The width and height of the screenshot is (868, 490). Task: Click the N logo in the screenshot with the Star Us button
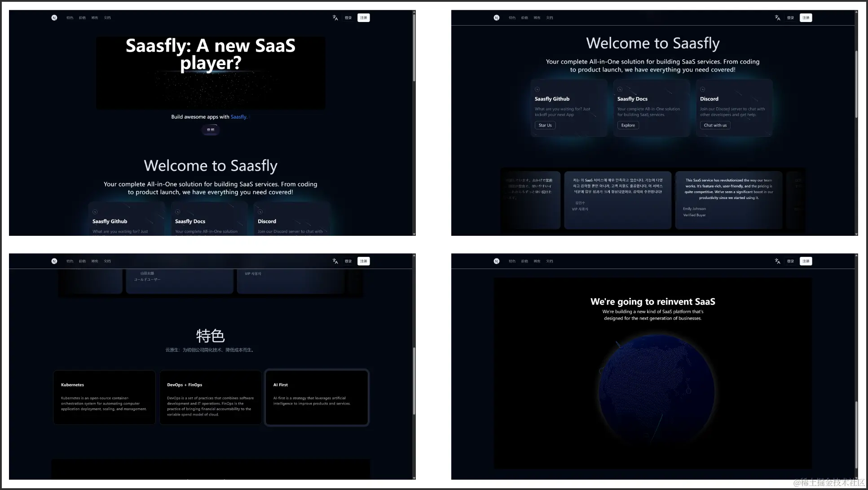497,18
